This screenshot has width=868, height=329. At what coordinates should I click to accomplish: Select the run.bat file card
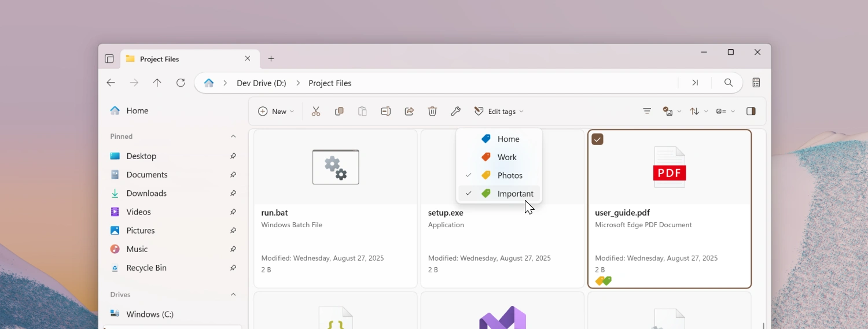tap(336, 209)
